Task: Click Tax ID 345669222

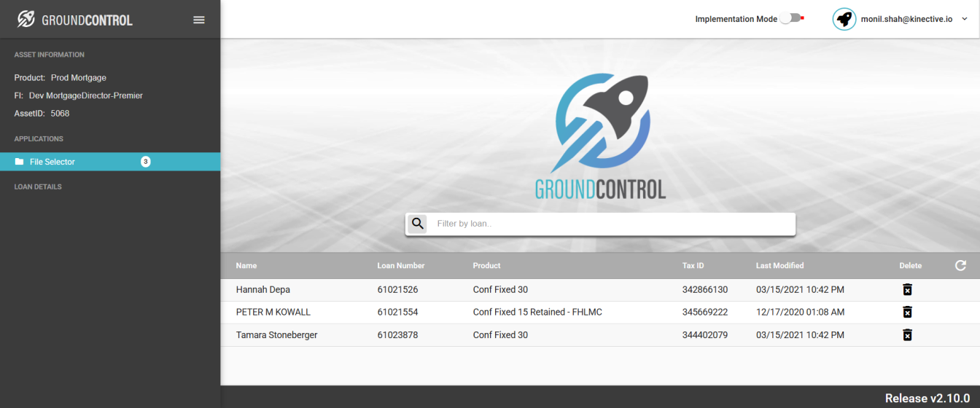Action: tap(705, 312)
